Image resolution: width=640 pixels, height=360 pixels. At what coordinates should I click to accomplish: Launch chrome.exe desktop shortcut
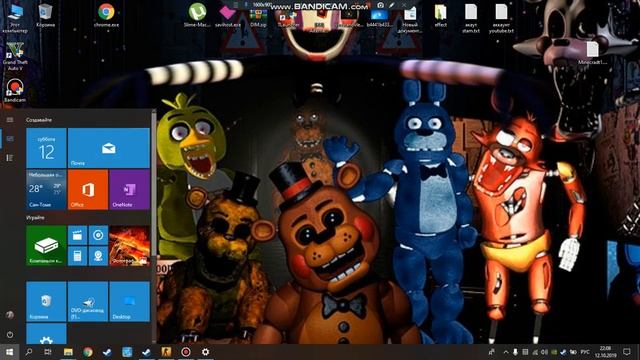106,15
